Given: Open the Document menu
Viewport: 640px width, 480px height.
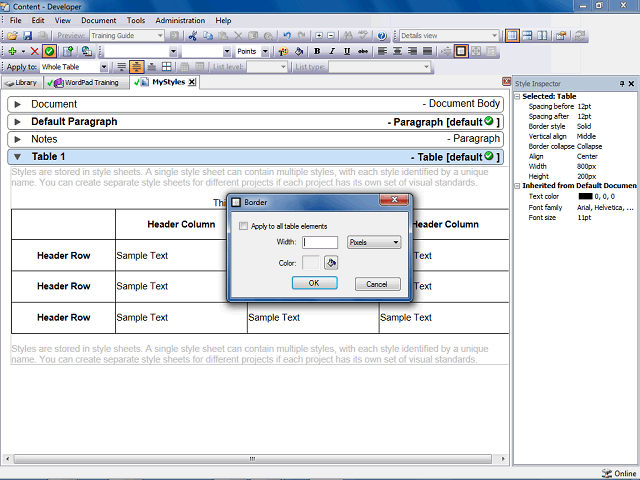Looking at the screenshot, I should [x=98, y=20].
